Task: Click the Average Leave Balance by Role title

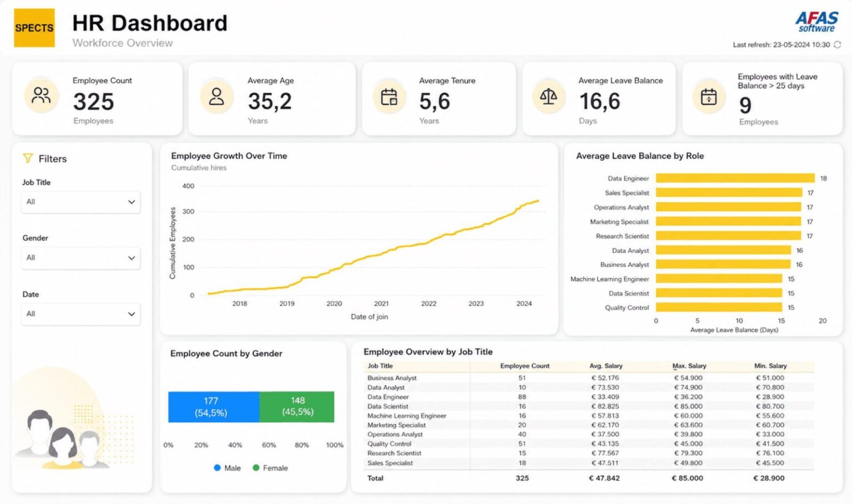Action: pos(640,156)
